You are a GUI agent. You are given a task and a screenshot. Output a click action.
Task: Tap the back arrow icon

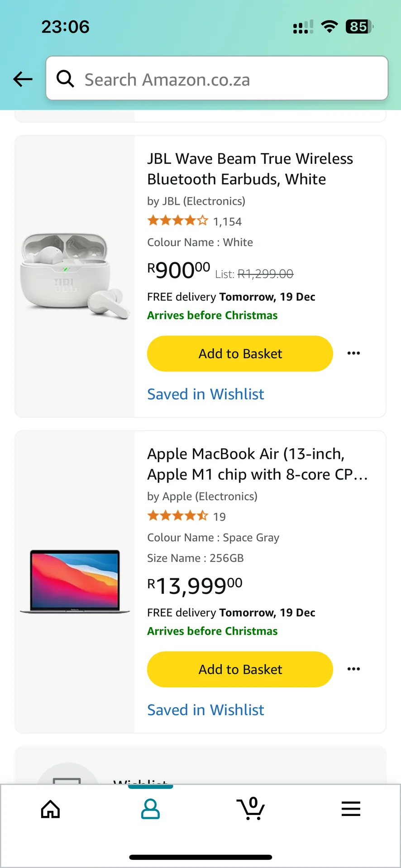pyautogui.click(x=23, y=79)
